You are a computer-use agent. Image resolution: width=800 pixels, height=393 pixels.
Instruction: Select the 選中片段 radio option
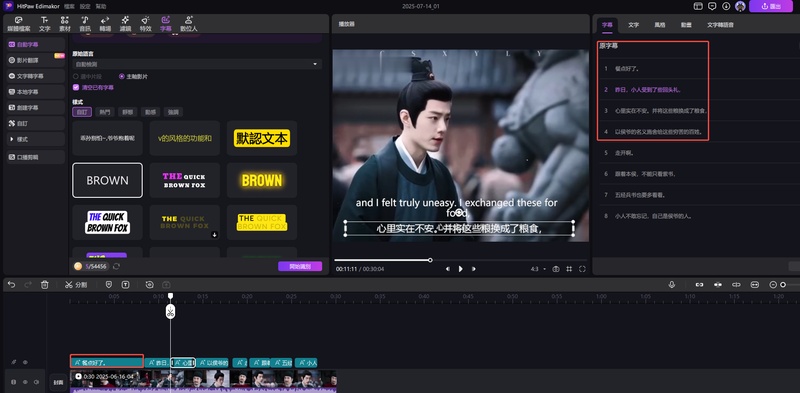[88, 76]
